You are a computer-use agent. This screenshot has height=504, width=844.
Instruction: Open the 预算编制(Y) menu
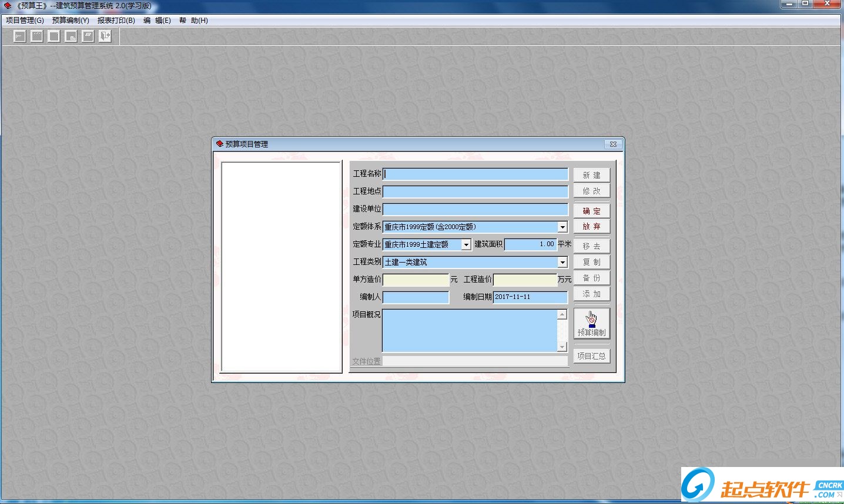pyautogui.click(x=71, y=21)
